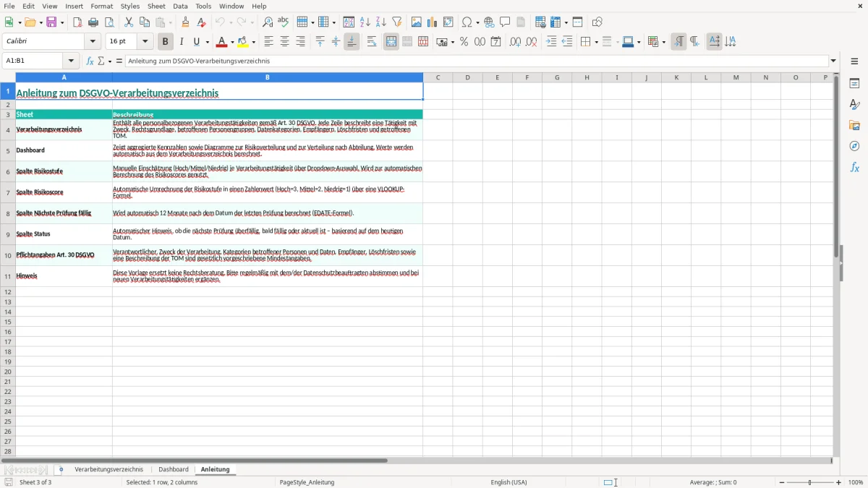The image size is (868, 488).
Task: Toggle Align Bottom
Action: pos(352,42)
